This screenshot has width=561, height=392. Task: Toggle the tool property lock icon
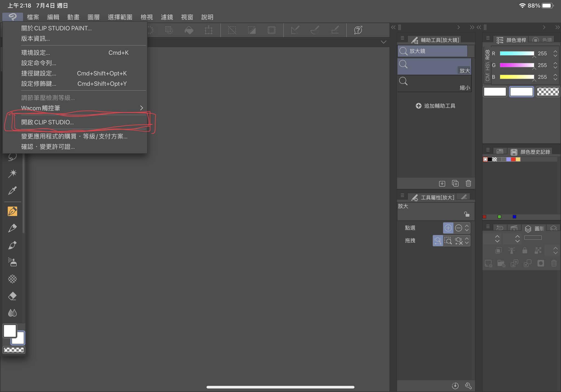pos(466,214)
